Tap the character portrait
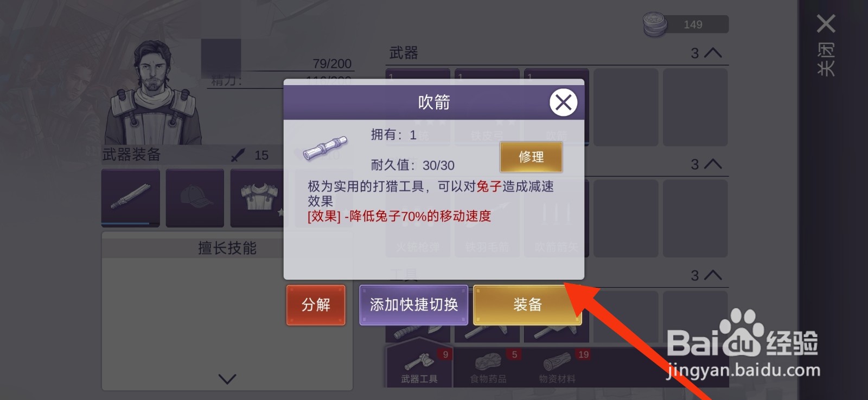This screenshot has height=400, width=868. (154, 92)
